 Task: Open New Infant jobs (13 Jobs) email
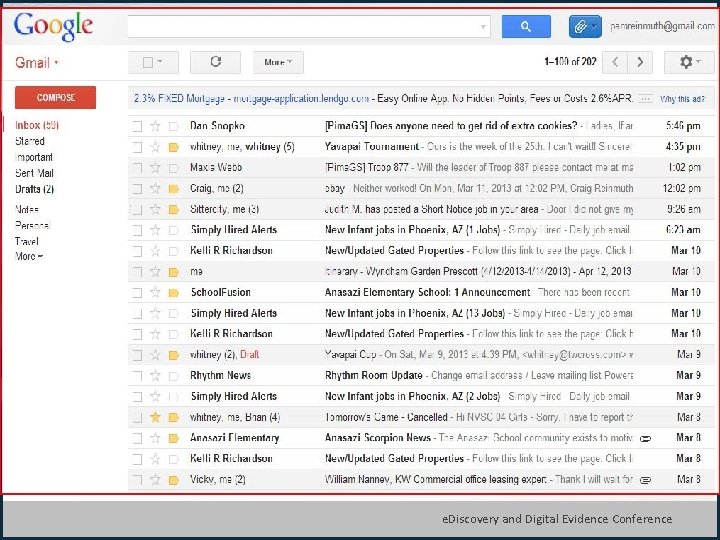[x=415, y=314]
